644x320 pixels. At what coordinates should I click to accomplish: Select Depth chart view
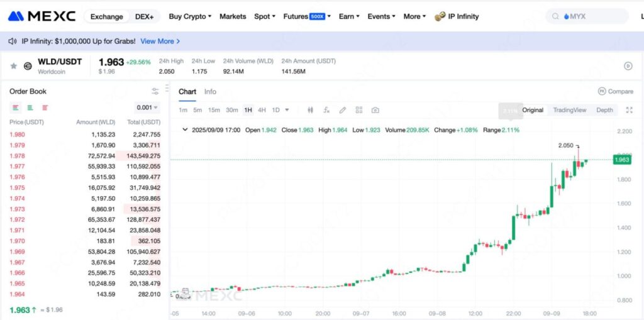tap(604, 110)
